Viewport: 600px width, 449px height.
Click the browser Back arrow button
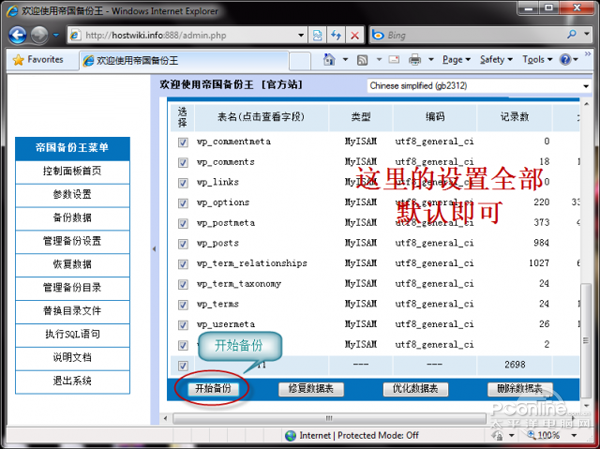[18, 34]
